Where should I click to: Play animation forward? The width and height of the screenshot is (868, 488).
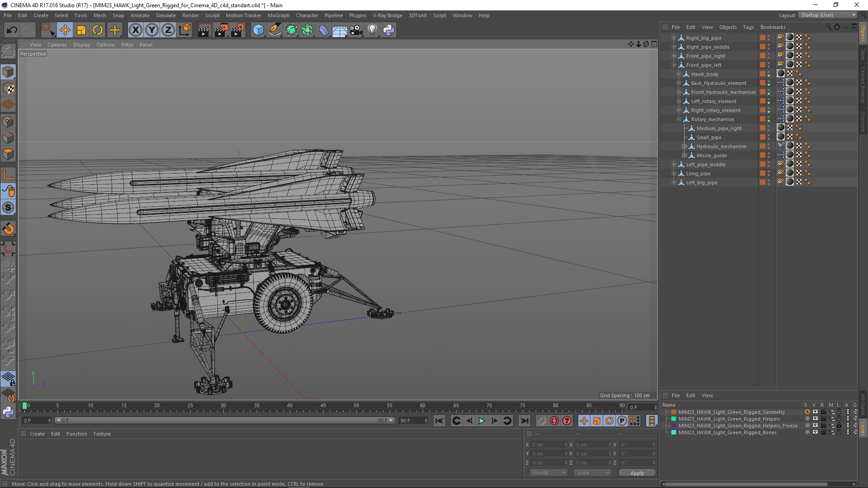(482, 421)
